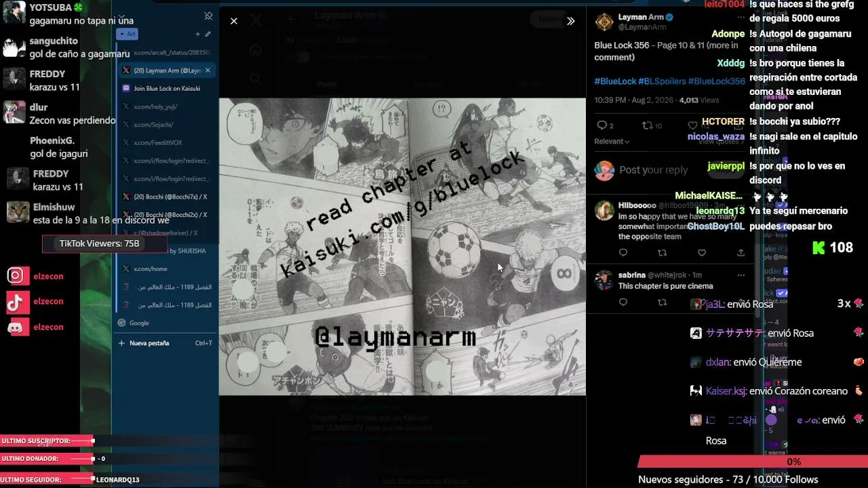
Task: Click the Discord icon next to elzecon
Action: 17,327
